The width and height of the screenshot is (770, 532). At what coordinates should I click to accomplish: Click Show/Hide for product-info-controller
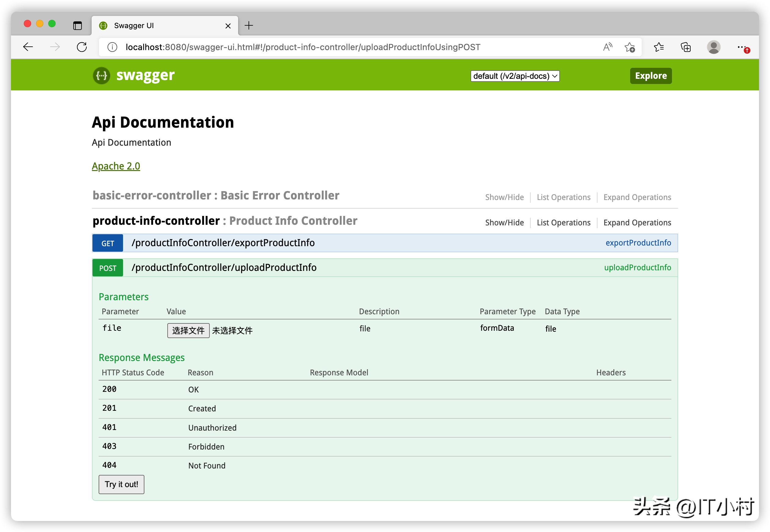pyautogui.click(x=504, y=223)
